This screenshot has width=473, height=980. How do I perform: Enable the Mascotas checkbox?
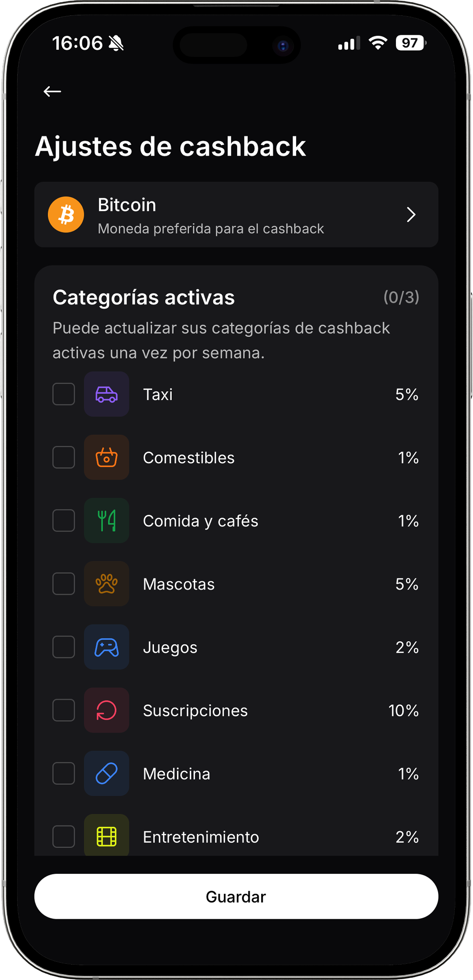point(64,584)
